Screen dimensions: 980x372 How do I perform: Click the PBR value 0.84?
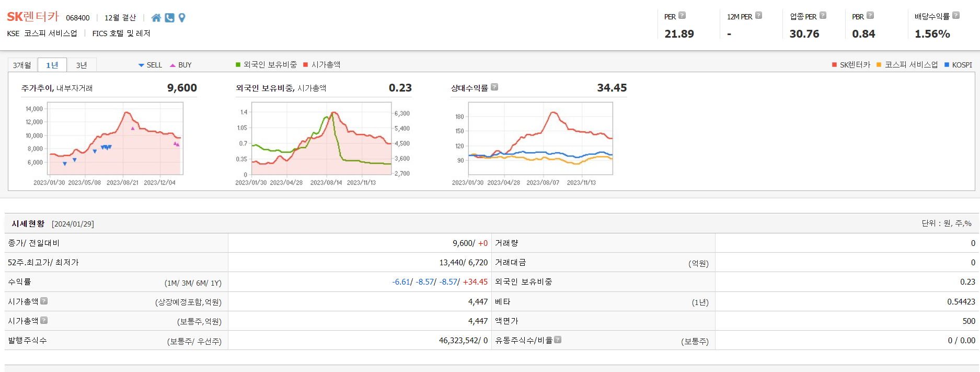tap(863, 34)
